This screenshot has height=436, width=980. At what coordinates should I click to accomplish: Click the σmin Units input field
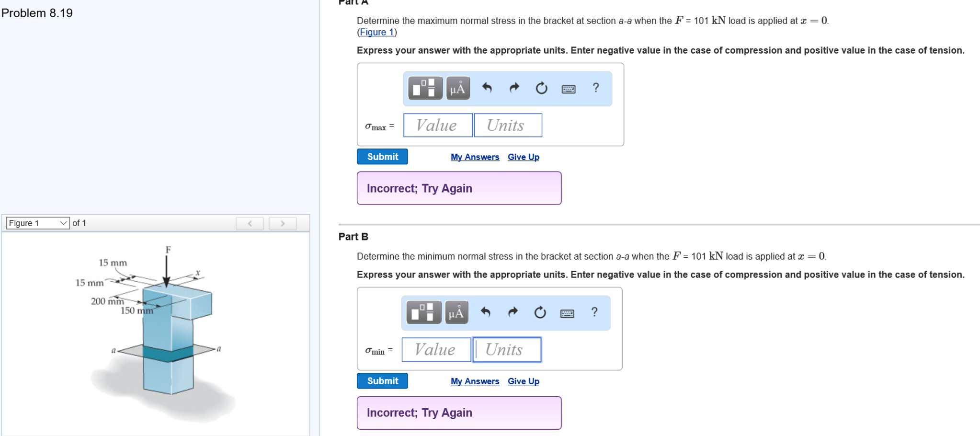(x=507, y=349)
